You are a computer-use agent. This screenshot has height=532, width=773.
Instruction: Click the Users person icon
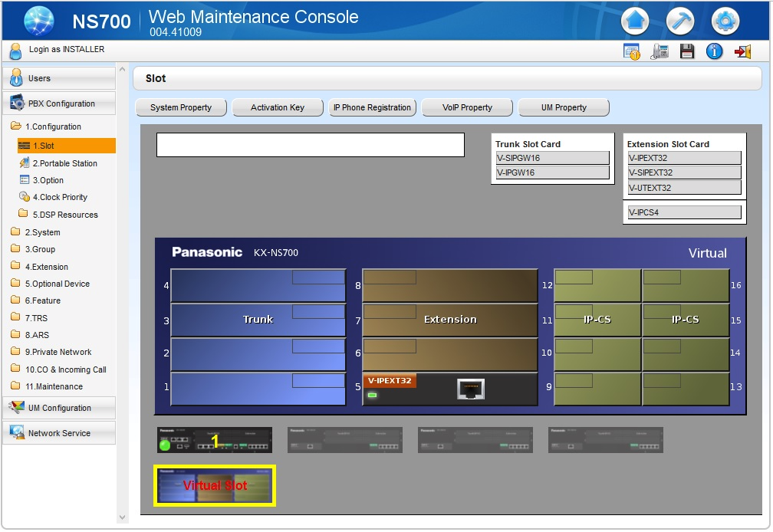[x=16, y=77]
